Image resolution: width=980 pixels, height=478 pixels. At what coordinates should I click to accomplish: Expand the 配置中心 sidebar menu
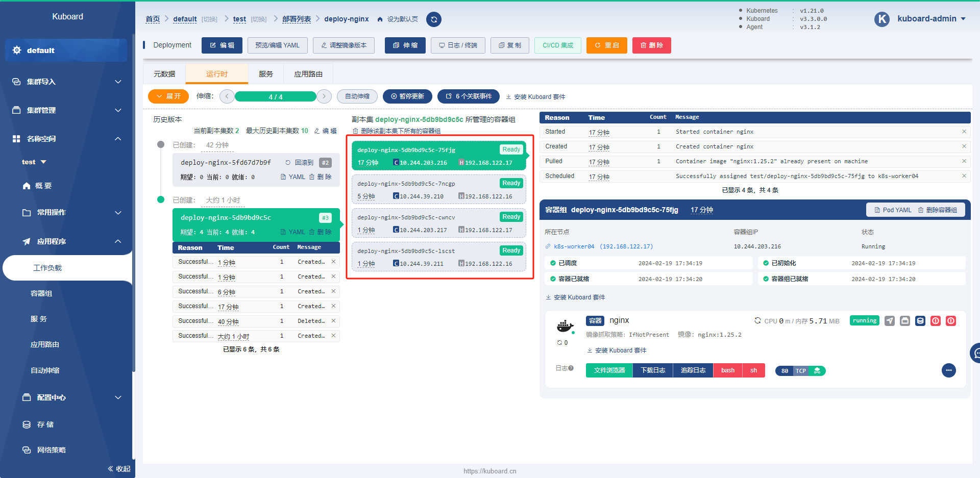(66, 397)
